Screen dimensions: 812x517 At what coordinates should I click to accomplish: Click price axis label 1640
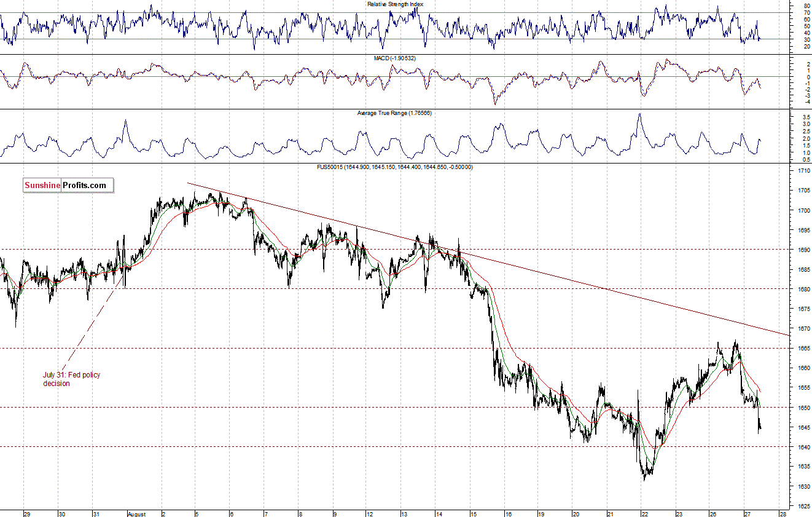804,447
